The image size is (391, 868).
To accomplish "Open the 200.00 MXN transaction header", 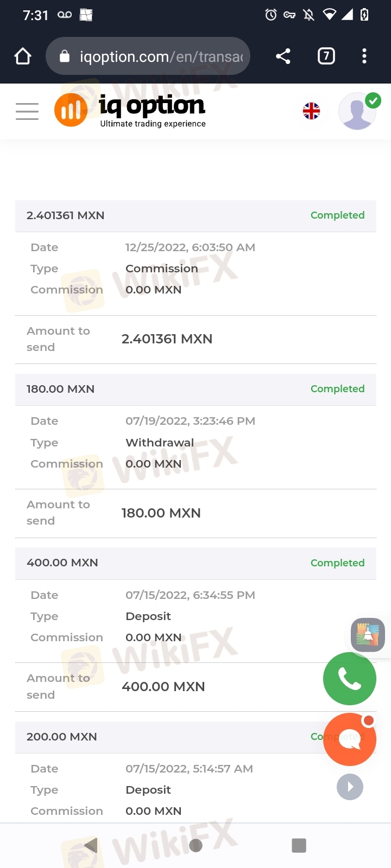I will [163, 737].
